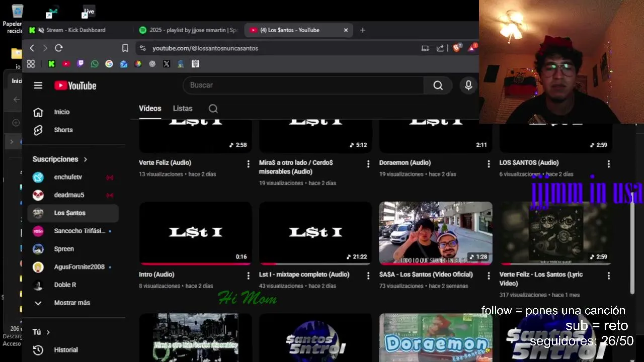
Task: Open Doraemon (Audio) video title
Action: point(405,163)
